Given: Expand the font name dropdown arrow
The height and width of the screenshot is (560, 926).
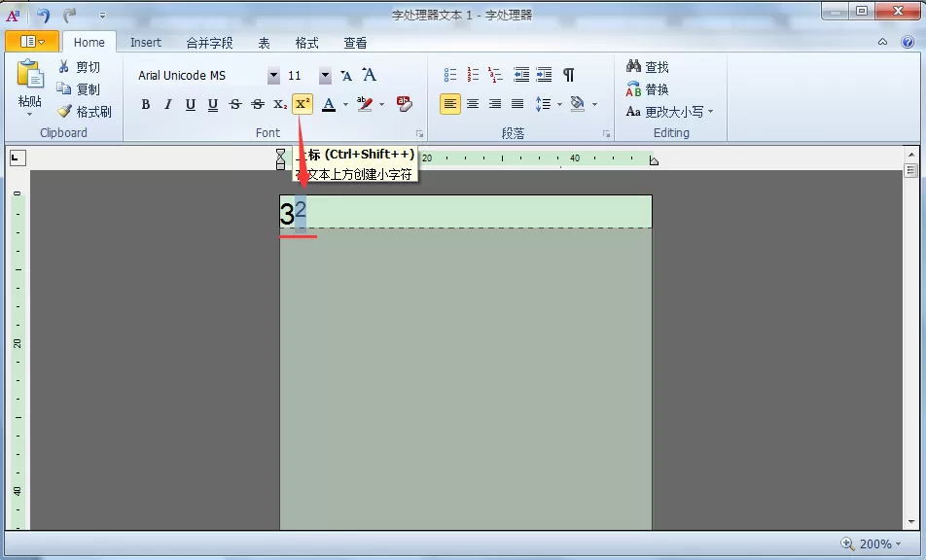Looking at the screenshot, I should point(273,76).
